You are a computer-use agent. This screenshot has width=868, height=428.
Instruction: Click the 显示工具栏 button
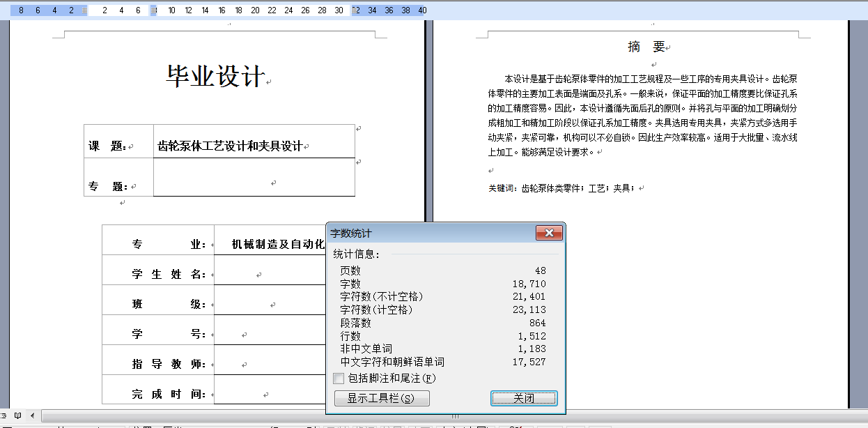(381, 399)
